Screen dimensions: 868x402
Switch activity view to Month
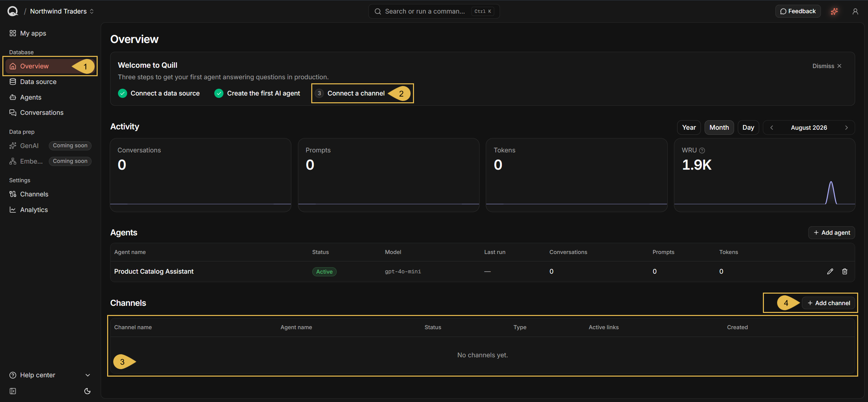719,128
